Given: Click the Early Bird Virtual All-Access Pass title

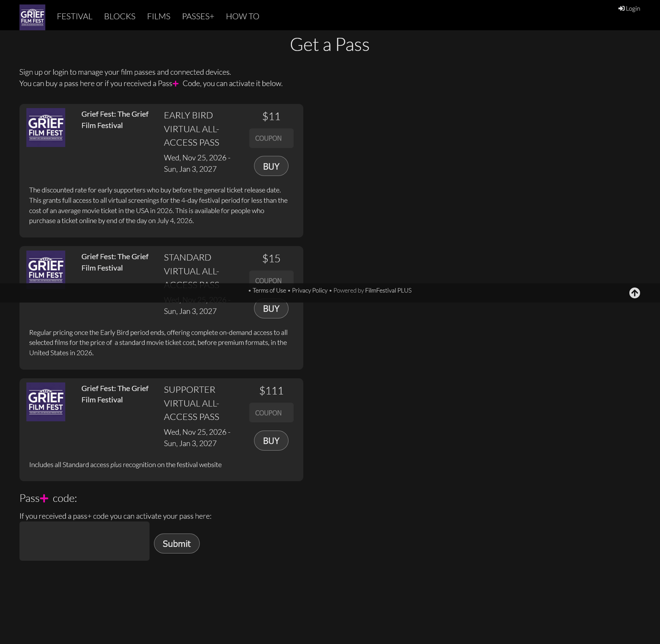Looking at the screenshot, I should (192, 129).
